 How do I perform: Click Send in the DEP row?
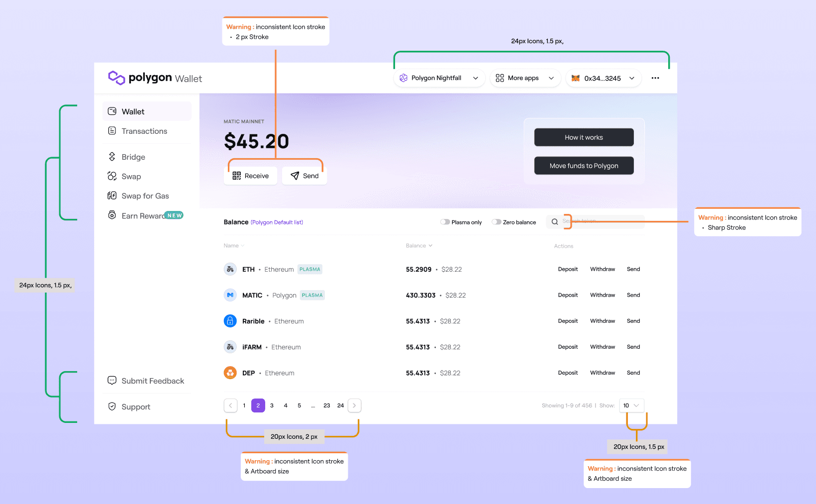coord(633,373)
